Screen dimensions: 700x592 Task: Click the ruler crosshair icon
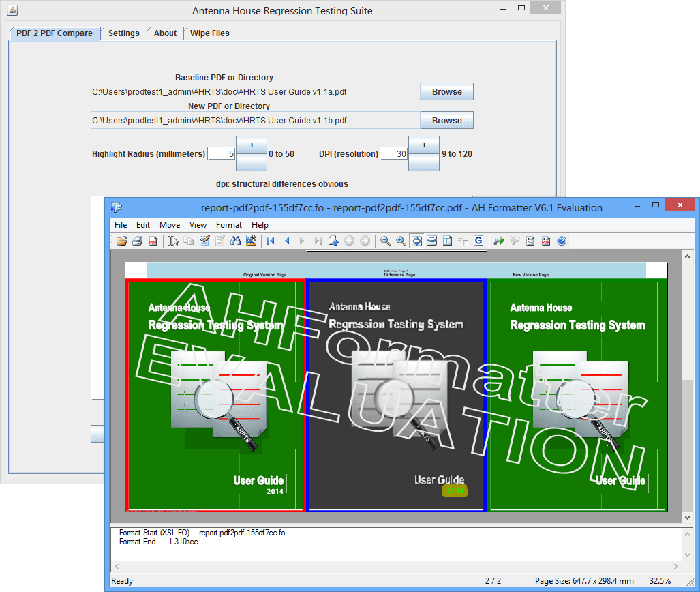463,241
